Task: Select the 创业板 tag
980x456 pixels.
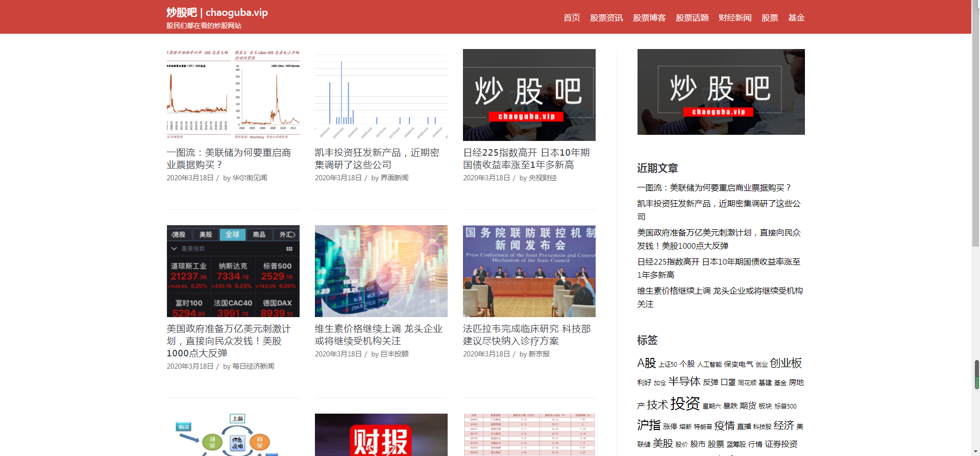Action: (x=786, y=363)
